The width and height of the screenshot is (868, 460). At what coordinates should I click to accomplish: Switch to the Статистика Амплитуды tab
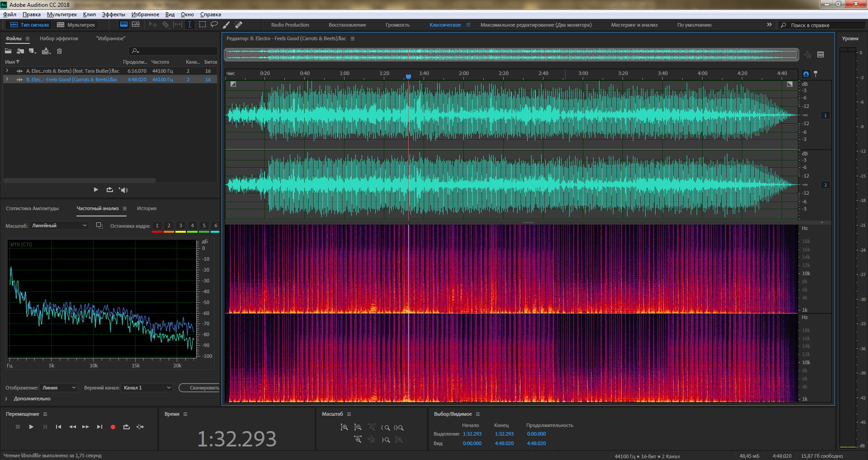32,208
